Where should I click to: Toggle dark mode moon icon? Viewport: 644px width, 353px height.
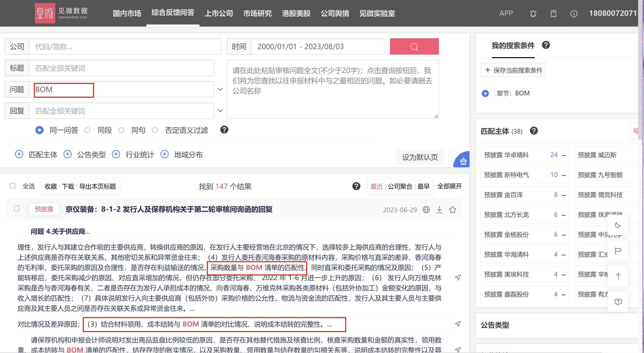(618, 225)
